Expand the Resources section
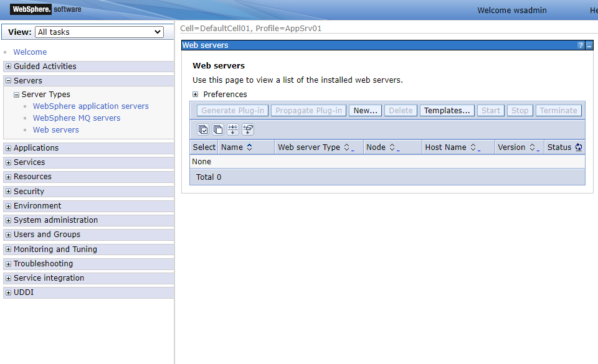Screen dimensions: 598x364 [x=8, y=177]
